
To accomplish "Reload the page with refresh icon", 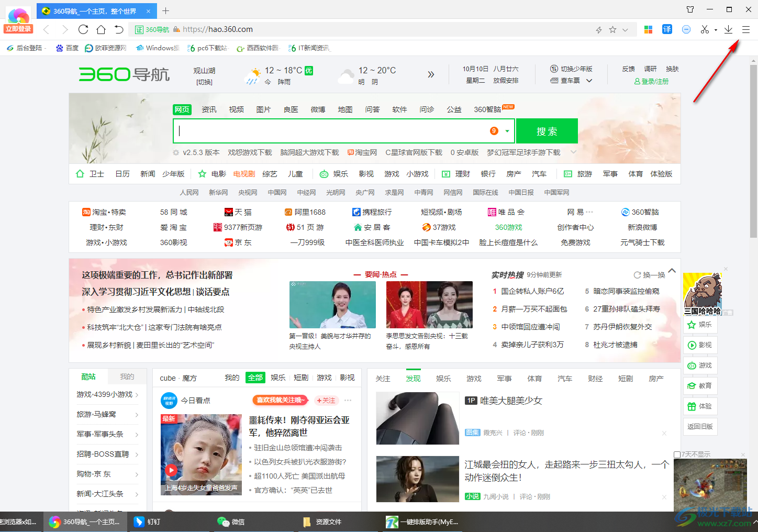I will click(83, 29).
